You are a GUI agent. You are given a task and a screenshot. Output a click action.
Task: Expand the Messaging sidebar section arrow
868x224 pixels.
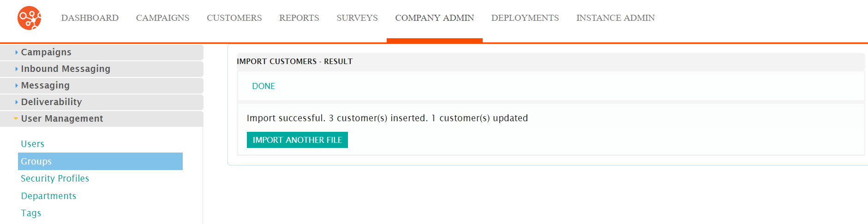tap(17, 86)
